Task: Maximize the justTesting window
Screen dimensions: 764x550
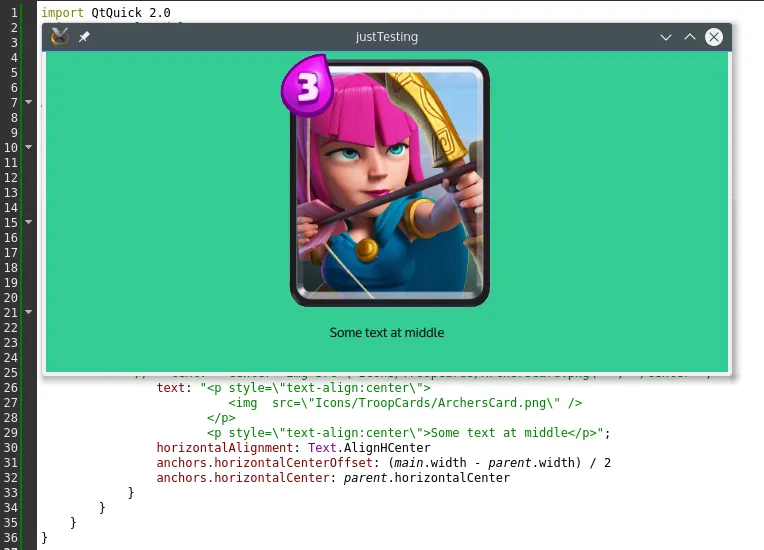Action: coord(690,37)
